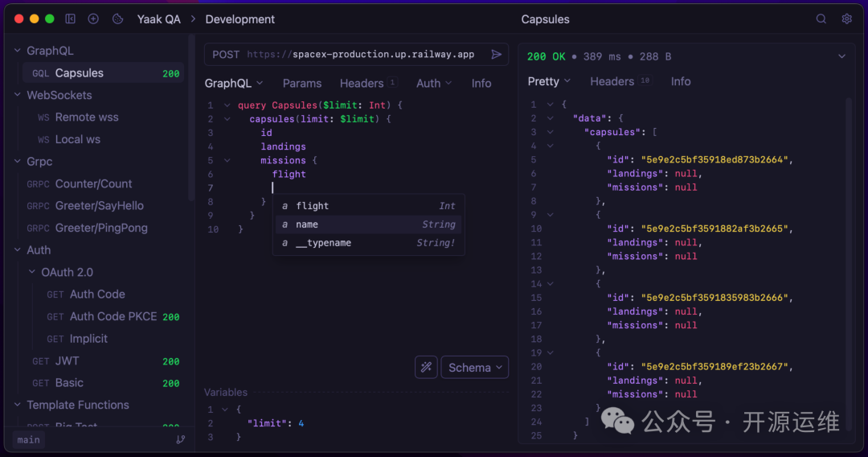Click the search icon in the title bar
The height and width of the screenshot is (457, 868).
click(x=821, y=19)
